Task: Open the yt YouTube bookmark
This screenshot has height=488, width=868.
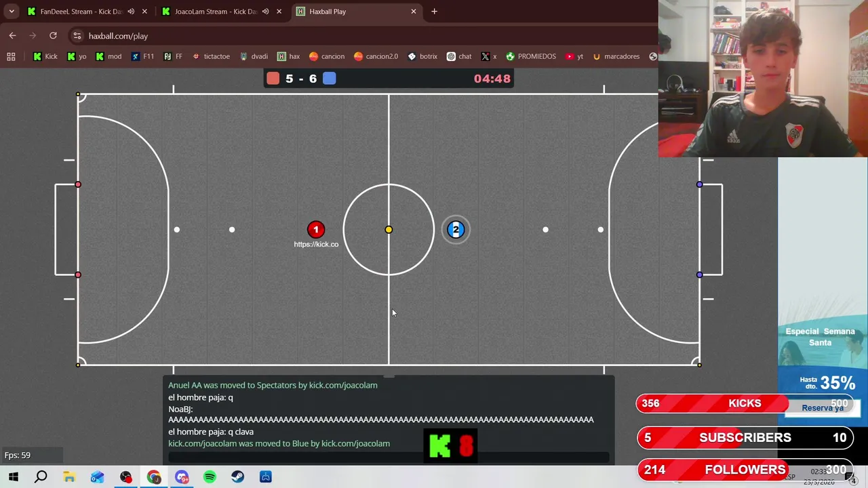Action: (x=574, y=56)
